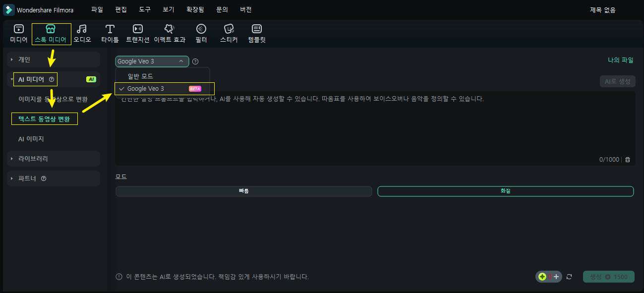Open the 이펙트 효과 (Effects) panel

click(x=169, y=29)
